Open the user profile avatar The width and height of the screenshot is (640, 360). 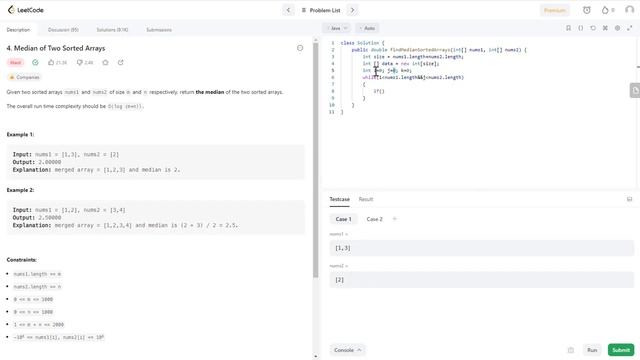[629, 10]
